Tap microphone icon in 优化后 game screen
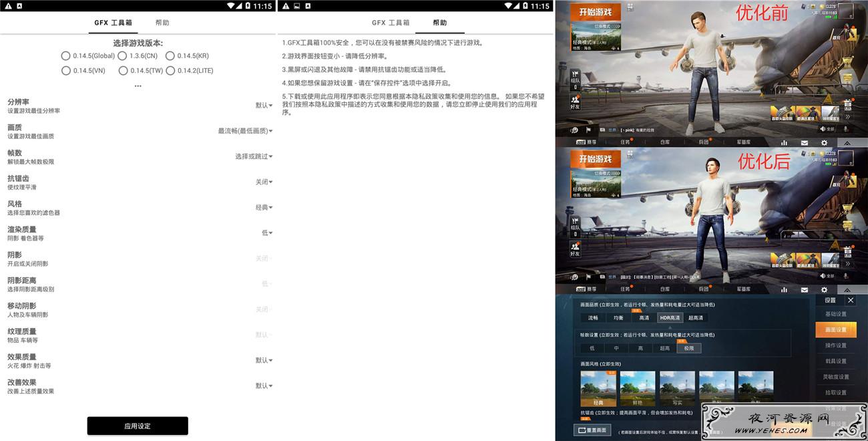 [845, 276]
